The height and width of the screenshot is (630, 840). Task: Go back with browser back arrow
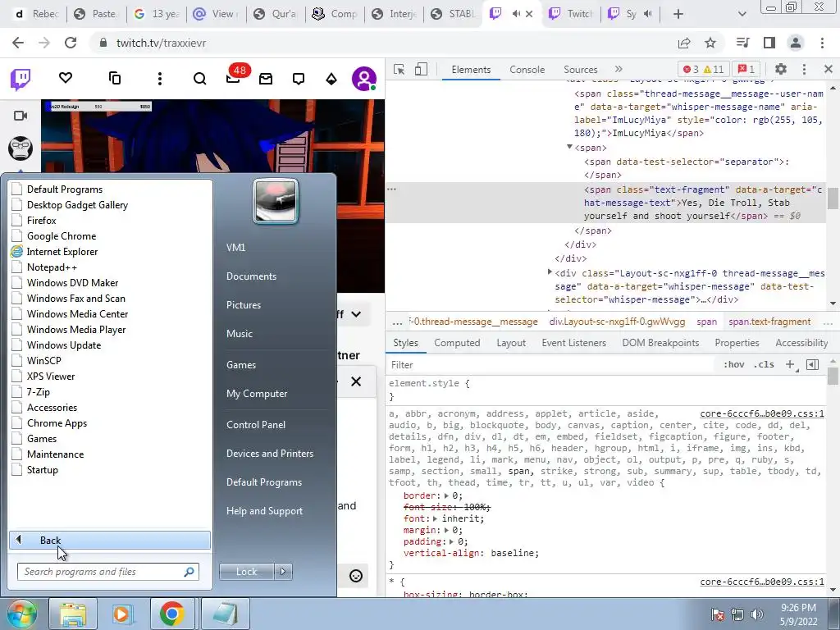[x=18, y=43]
